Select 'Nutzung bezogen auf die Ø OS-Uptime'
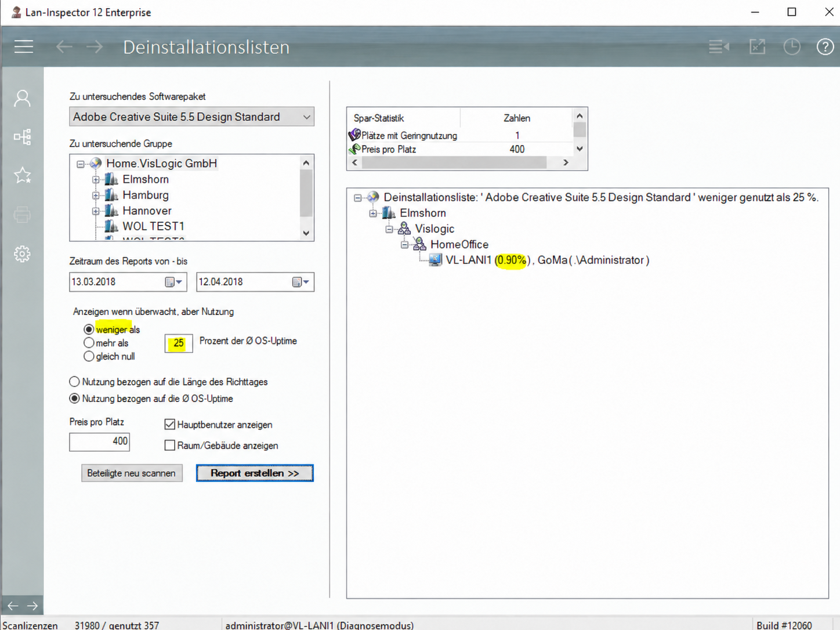 point(74,399)
